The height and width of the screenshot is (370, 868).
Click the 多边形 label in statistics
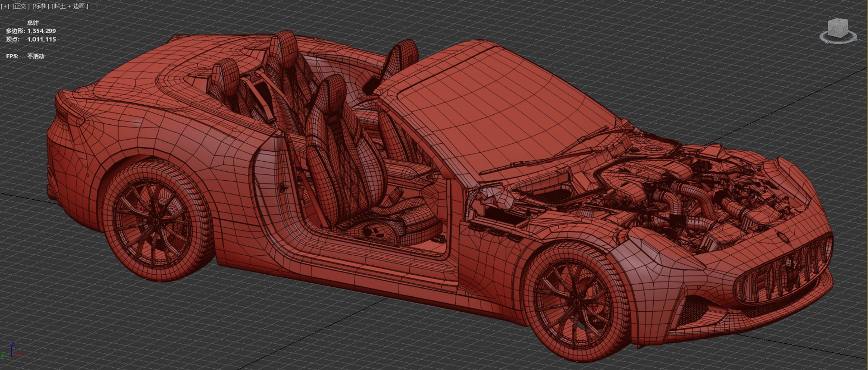pos(15,31)
